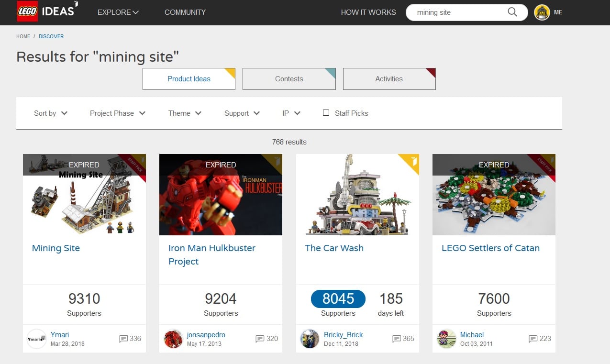610x364 pixels.
Task: Click the 9204 supporters count
Action: [x=221, y=299]
